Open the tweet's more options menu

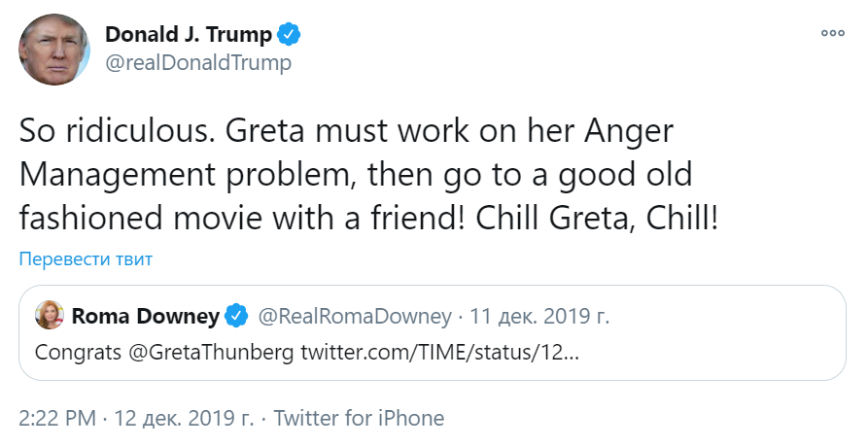833,33
